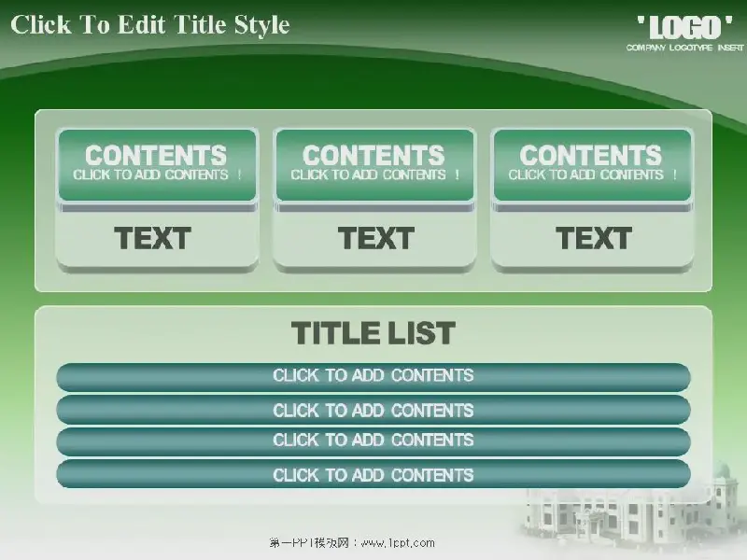The width and height of the screenshot is (747, 560).
Task: Click the "COMPANY LOGOTYPE INSERT" caption
Action: [684, 48]
